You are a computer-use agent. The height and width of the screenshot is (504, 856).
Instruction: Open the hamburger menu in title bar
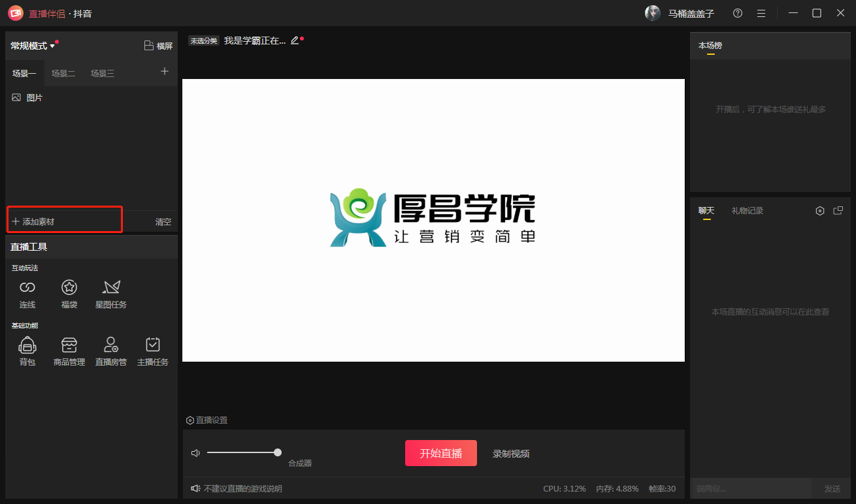click(761, 13)
